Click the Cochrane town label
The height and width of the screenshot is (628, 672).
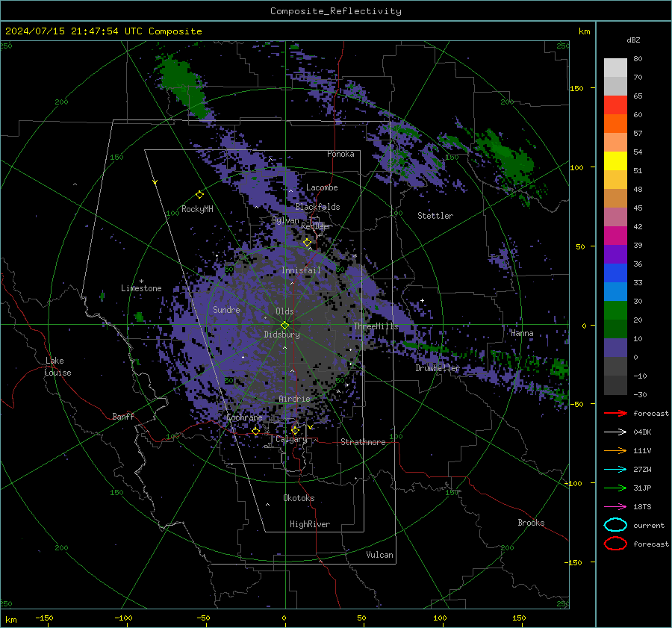[x=244, y=417]
